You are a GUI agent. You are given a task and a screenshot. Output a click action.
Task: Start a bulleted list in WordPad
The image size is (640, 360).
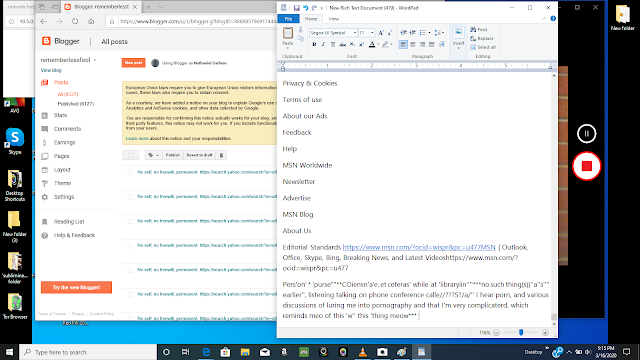coord(422,33)
